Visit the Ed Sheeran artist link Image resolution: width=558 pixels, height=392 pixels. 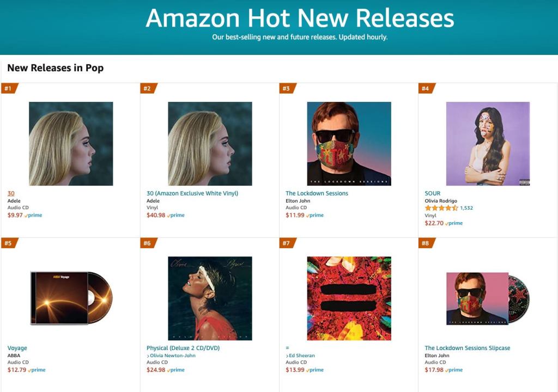click(x=302, y=356)
